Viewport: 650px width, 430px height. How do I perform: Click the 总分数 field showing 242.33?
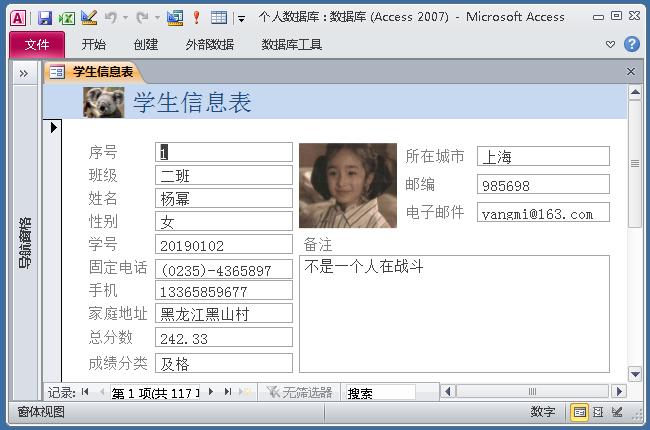[224, 337]
